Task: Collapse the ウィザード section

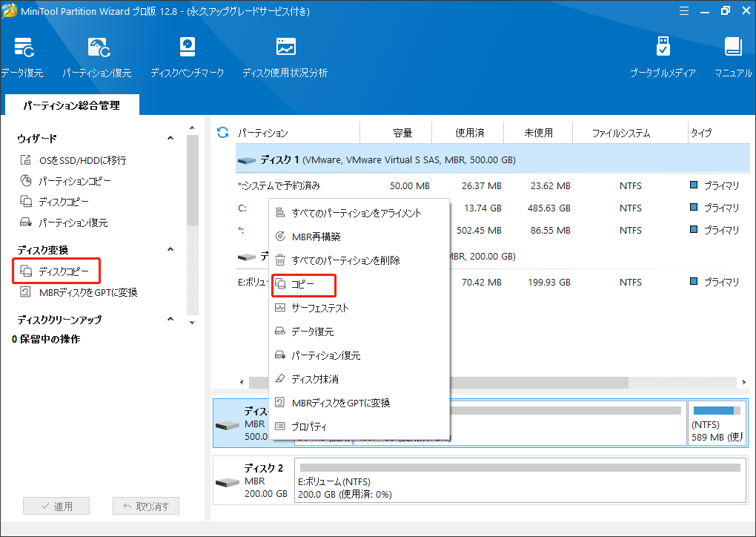Action: pos(170,138)
